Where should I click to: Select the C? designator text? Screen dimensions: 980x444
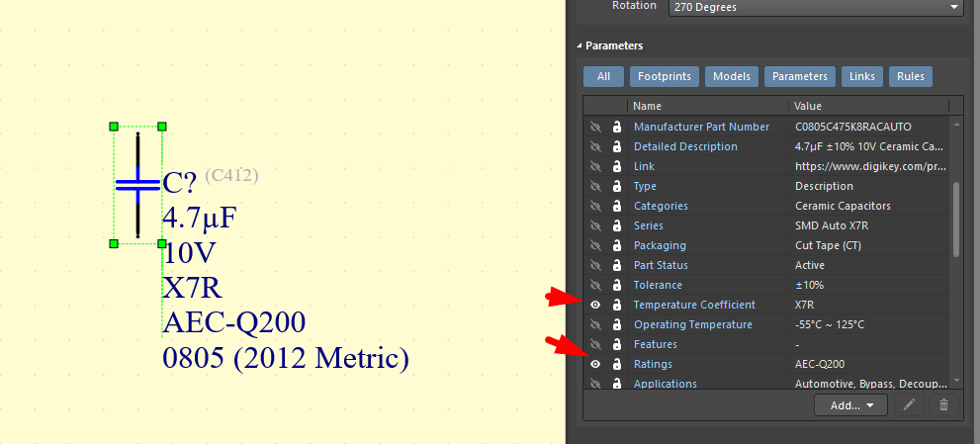[180, 184]
